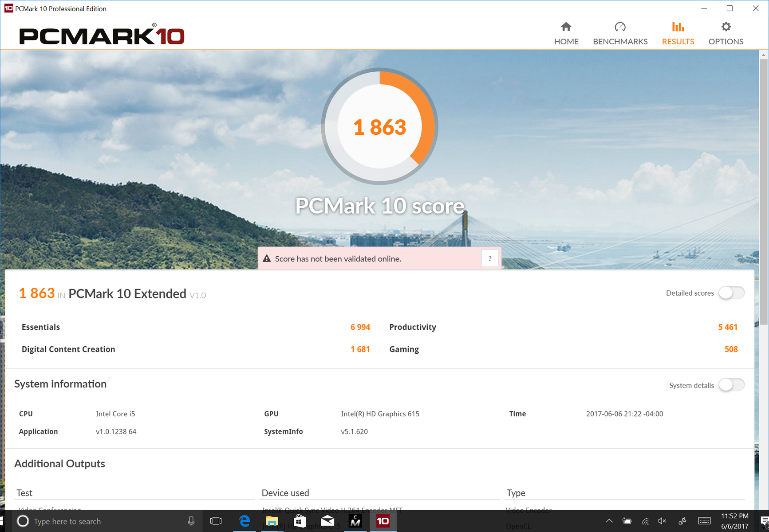Click the 'Gaming' score label
Viewport: 769px width, 532px height.
tap(404, 349)
